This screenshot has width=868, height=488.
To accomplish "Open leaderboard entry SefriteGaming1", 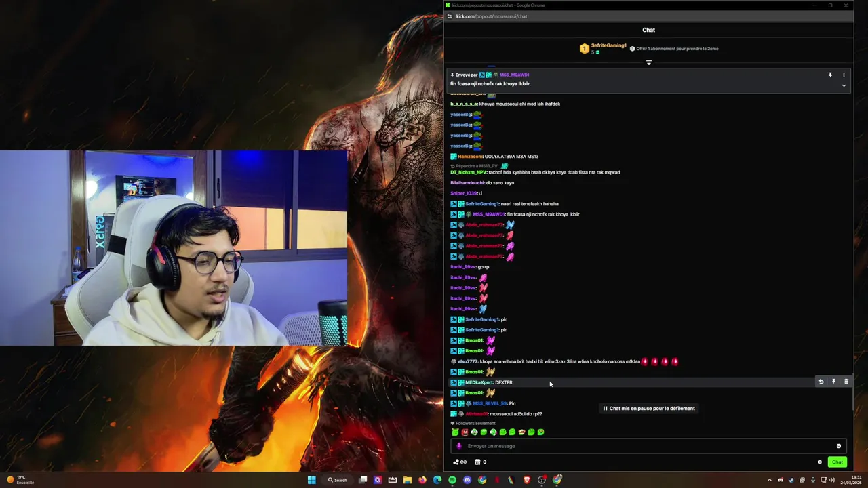I will point(604,48).
